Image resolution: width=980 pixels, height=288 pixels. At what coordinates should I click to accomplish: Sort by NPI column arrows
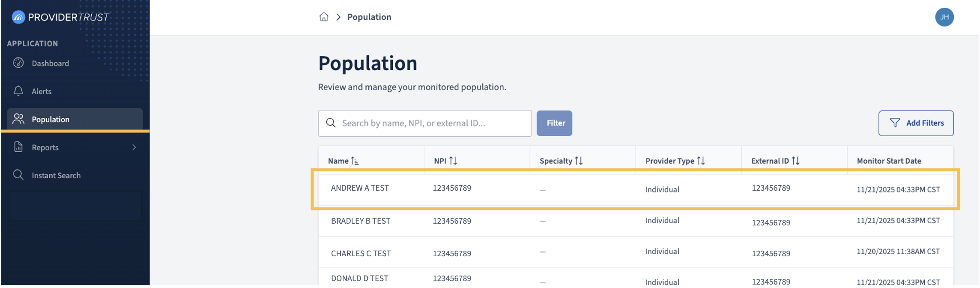pos(453,161)
